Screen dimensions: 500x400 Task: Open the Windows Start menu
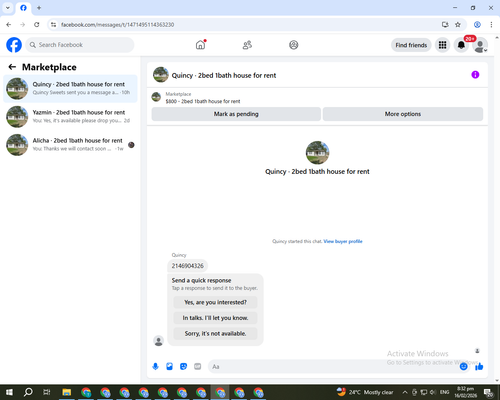coord(9,392)
